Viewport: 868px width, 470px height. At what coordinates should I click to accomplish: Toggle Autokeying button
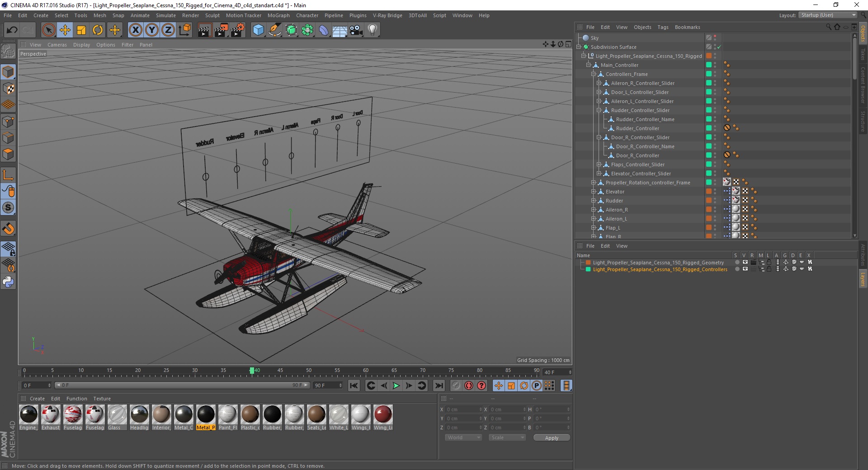click(469, 385)
